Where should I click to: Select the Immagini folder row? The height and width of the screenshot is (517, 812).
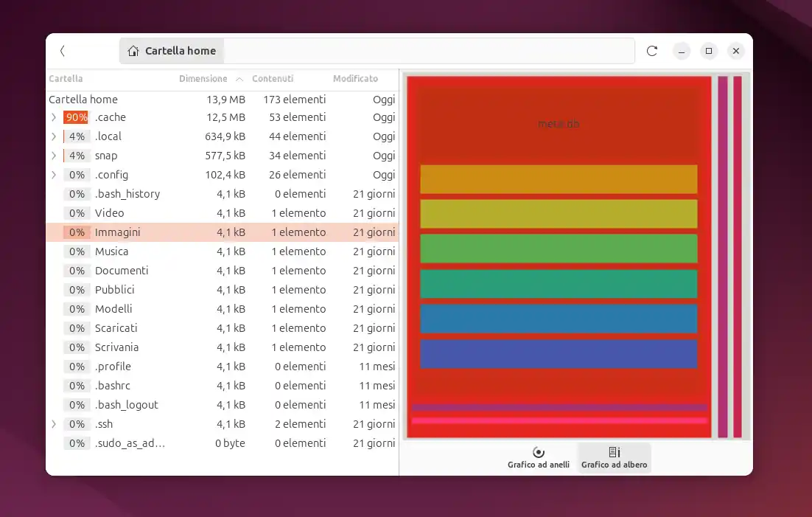223,232
